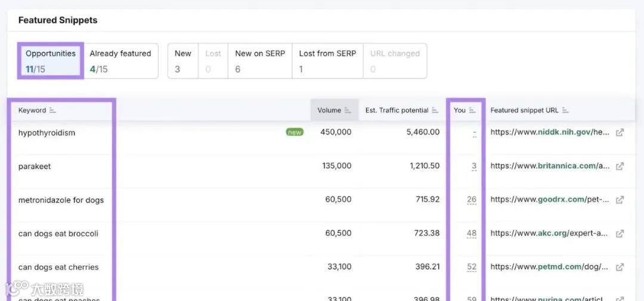Sort by Featured snippet URL icon
Viewport: 644px width, 301px height.
(565, 110)
